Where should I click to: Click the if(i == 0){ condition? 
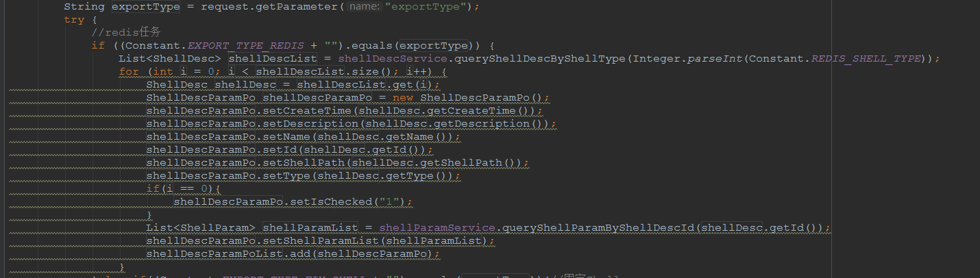click(x=183, y=189)
